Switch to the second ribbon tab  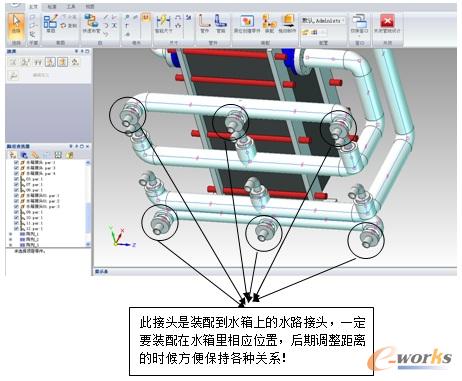coord(52,7)
